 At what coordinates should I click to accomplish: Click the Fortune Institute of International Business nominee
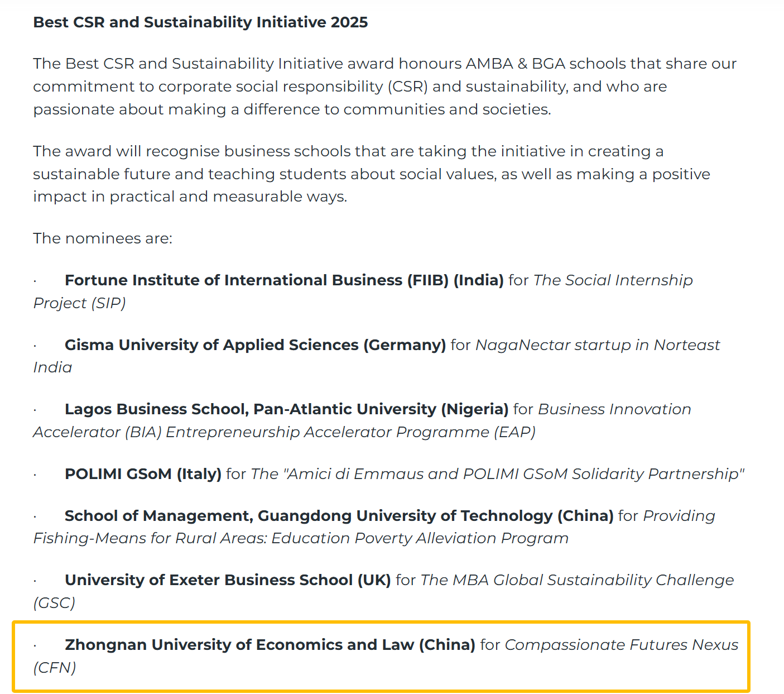[284, 280]
